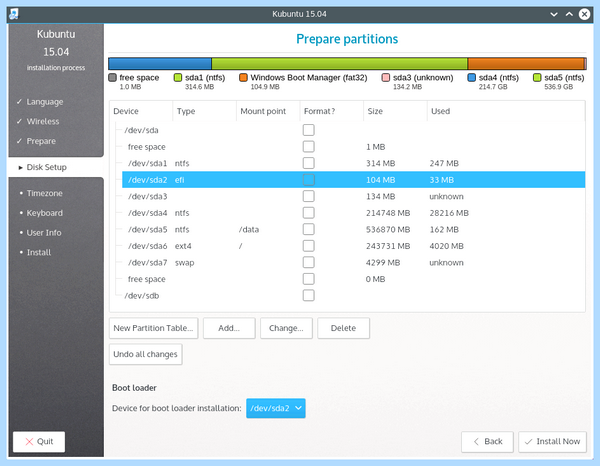Click the Windows Boot Manager legend swatch
The image size is (600, 466).
(x=243, y=78)
